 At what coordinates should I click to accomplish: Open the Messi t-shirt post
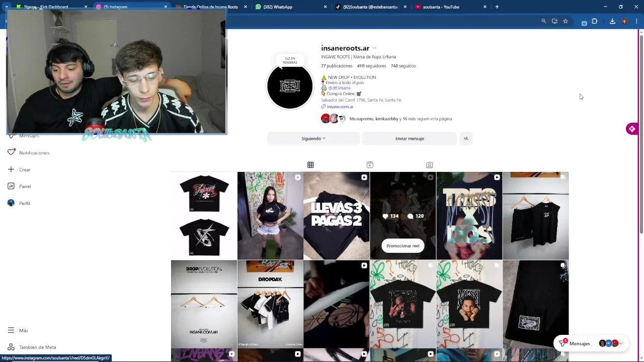[469, 304]
